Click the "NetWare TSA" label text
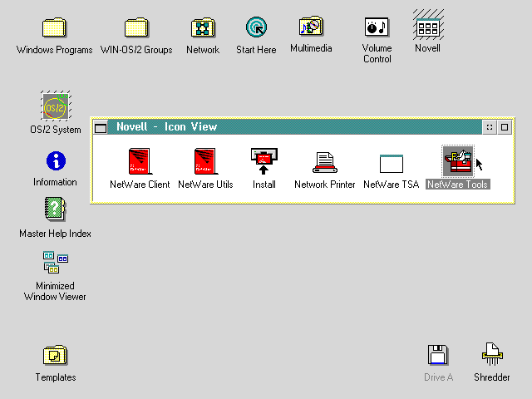This screenshot has width=532, height=399. (x=392, y=185)
